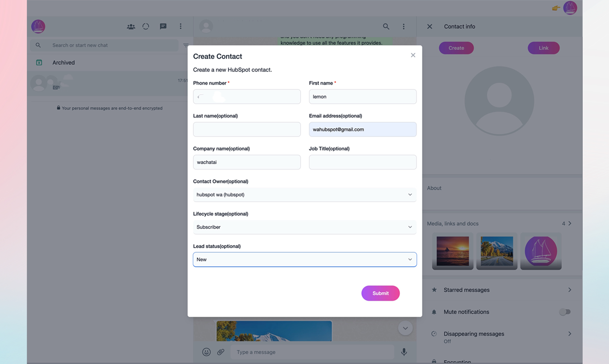This screenshot has width=609, height=364.
Task: Open the Lead status dropdown
Action: pos(304,260)
